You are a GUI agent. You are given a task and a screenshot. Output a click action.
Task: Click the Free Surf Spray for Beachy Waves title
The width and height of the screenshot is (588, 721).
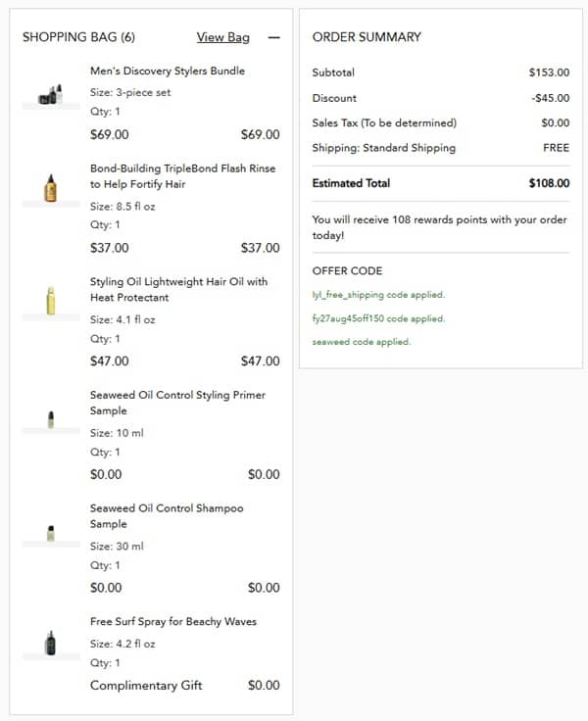point(173,622)
